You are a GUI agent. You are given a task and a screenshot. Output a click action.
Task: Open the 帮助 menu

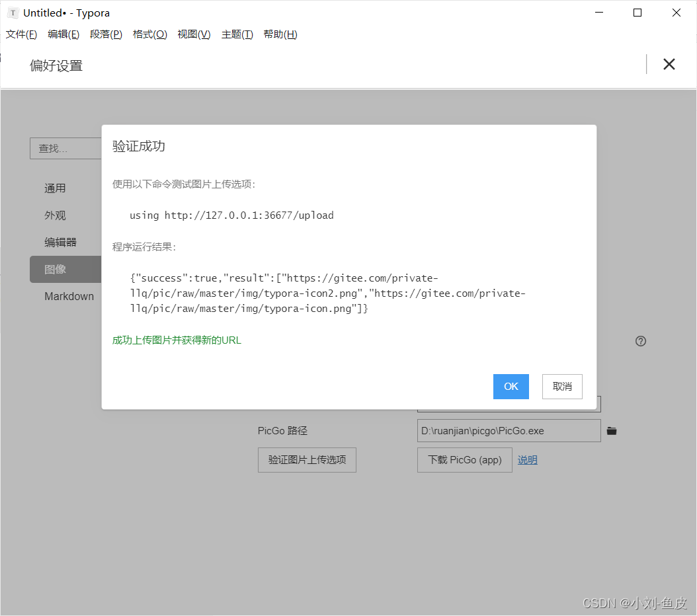point(280,34)
